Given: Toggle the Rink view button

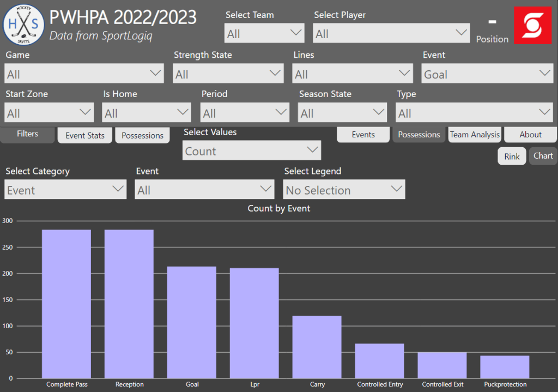Looking at the screenshot, I should click(512, 156).
